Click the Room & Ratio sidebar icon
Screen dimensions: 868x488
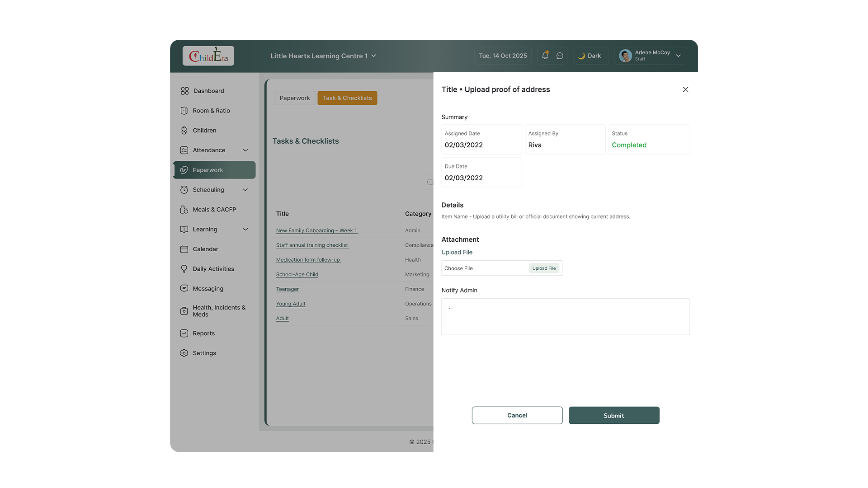(x=184, y=111)
